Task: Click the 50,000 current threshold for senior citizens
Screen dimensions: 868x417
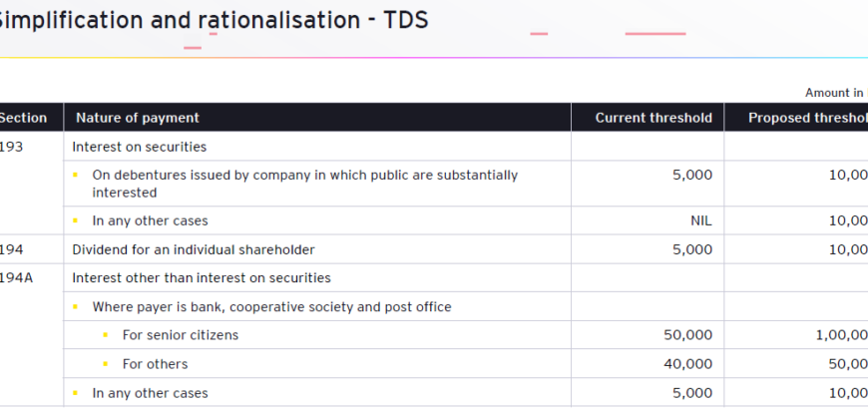Action: tap(687, 335)
